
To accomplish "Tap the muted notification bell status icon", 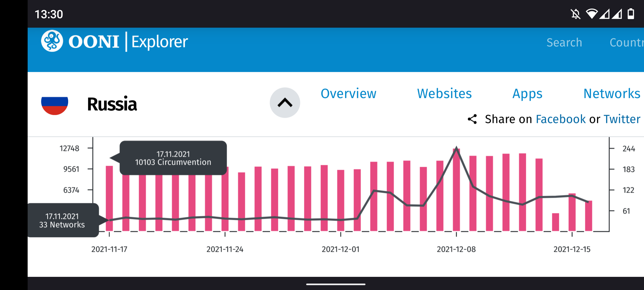I will tap(576, 14).
